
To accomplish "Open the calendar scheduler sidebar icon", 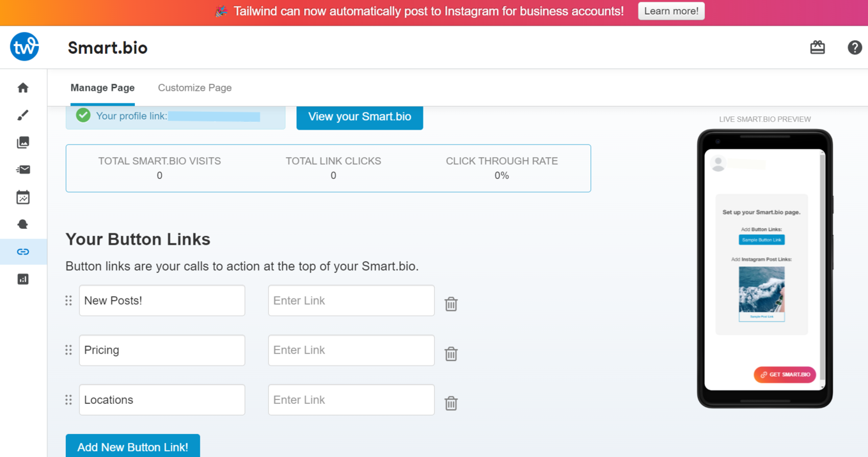I will (23, 198).
